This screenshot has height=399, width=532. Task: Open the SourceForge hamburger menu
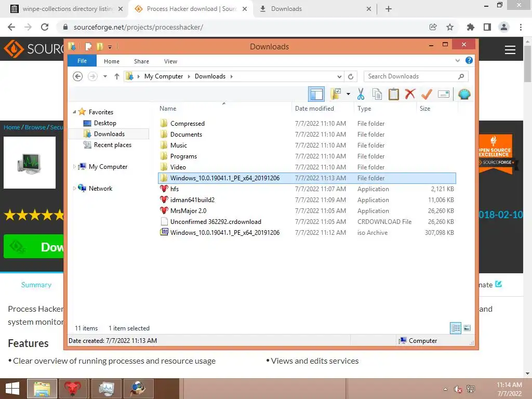[510, 50]
